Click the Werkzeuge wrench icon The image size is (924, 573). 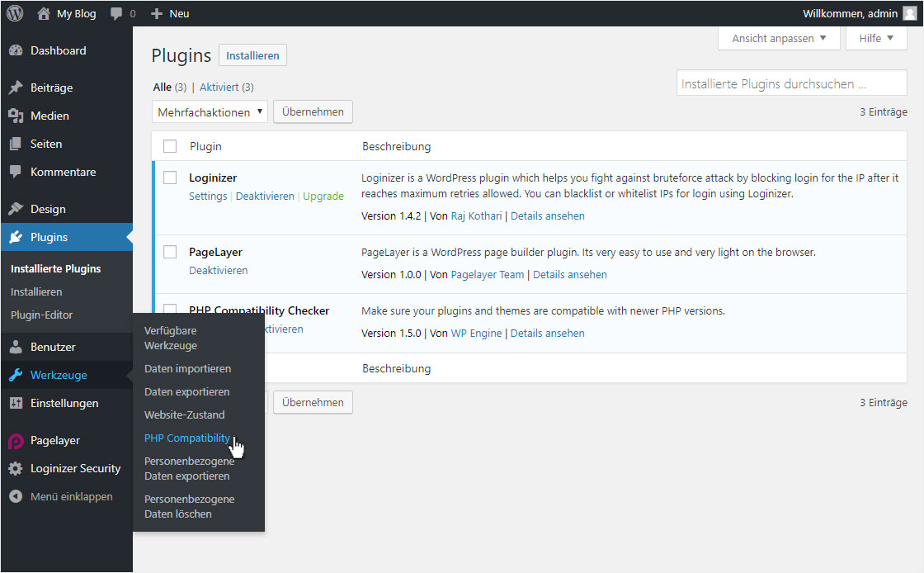[16, 375]
